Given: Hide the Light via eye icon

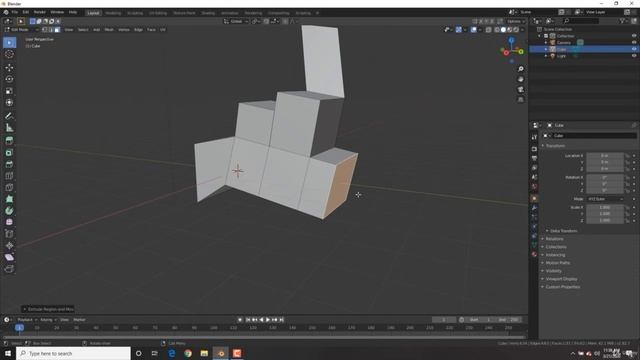Looking at the screenshot, I should click(x=634, y=56).
